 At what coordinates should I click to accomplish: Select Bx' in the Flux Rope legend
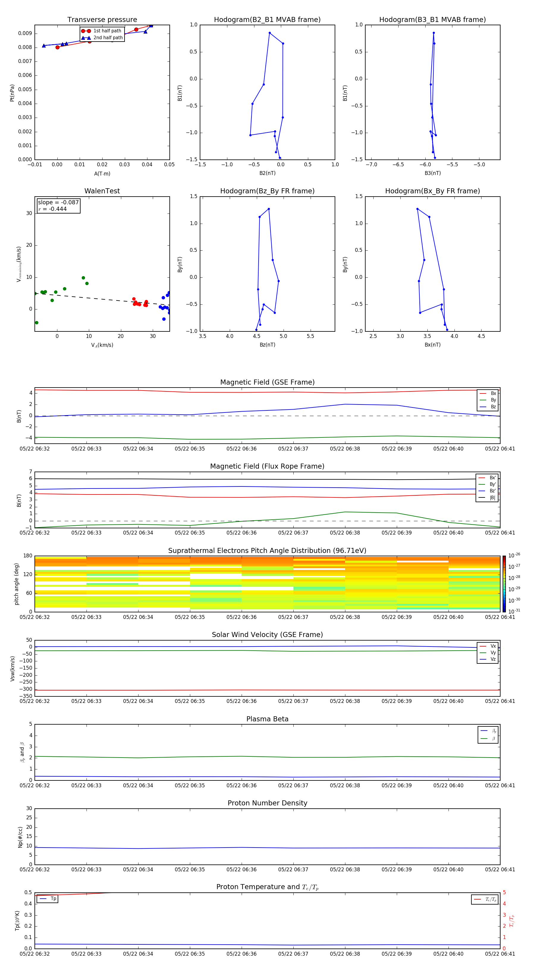tap(487, 478)
